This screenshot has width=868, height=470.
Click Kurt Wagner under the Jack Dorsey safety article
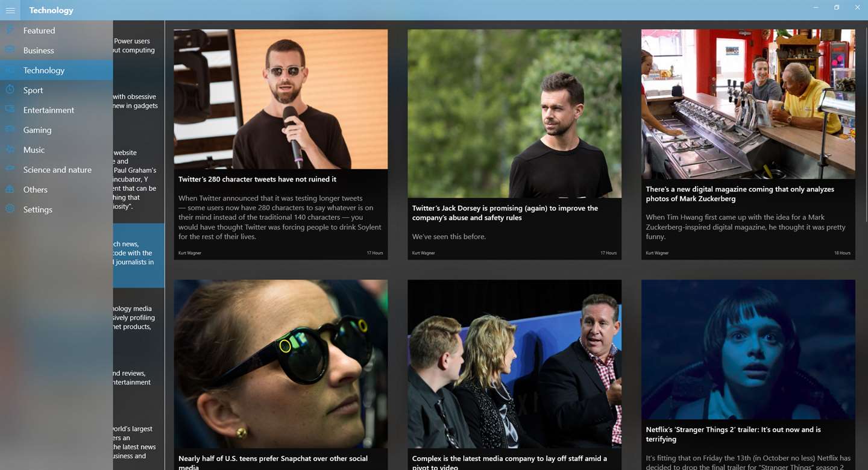pos(424,253)
